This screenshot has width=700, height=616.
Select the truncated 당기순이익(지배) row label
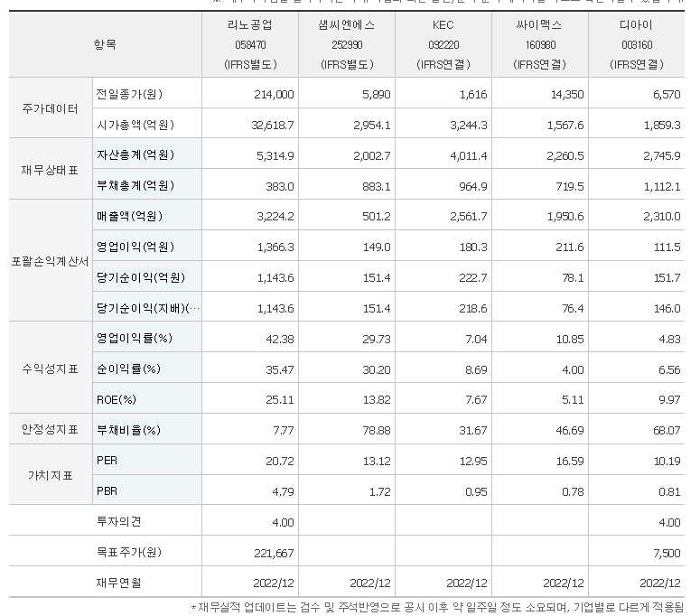pyautogui.click(x=148, y=308)
